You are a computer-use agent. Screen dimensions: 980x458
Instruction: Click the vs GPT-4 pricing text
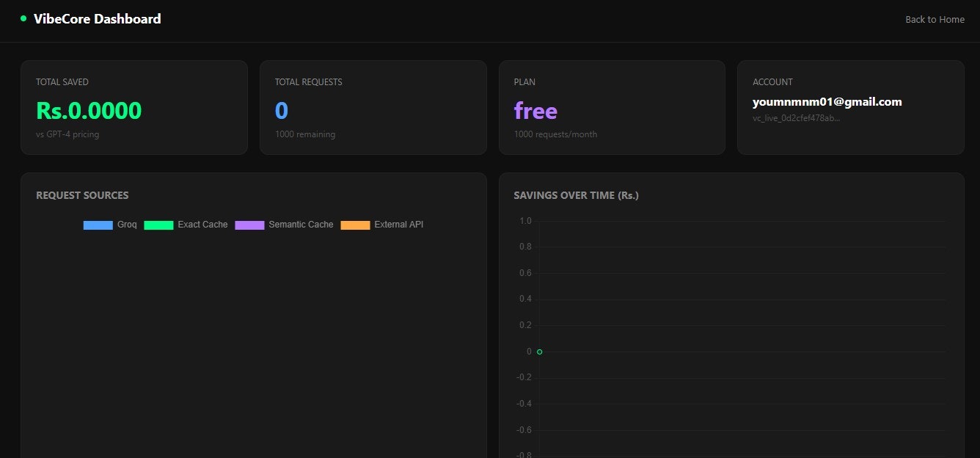(x=67, y=134)
